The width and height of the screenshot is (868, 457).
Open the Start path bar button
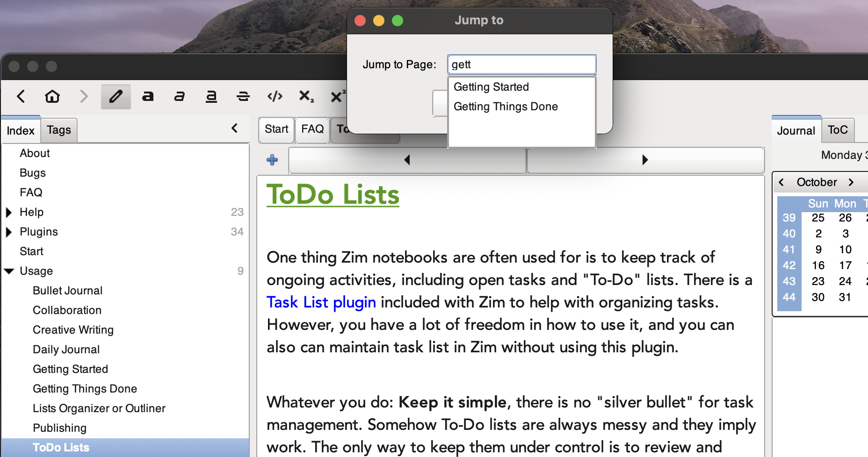276,129
